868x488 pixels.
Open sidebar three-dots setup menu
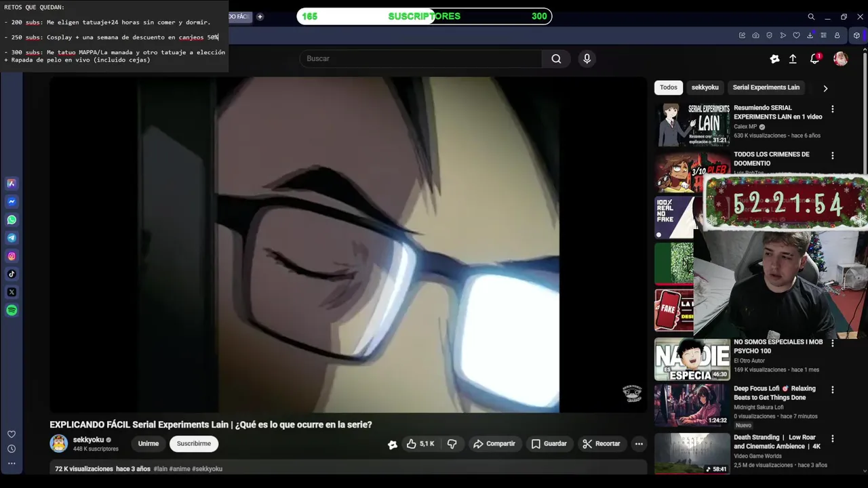12,464
